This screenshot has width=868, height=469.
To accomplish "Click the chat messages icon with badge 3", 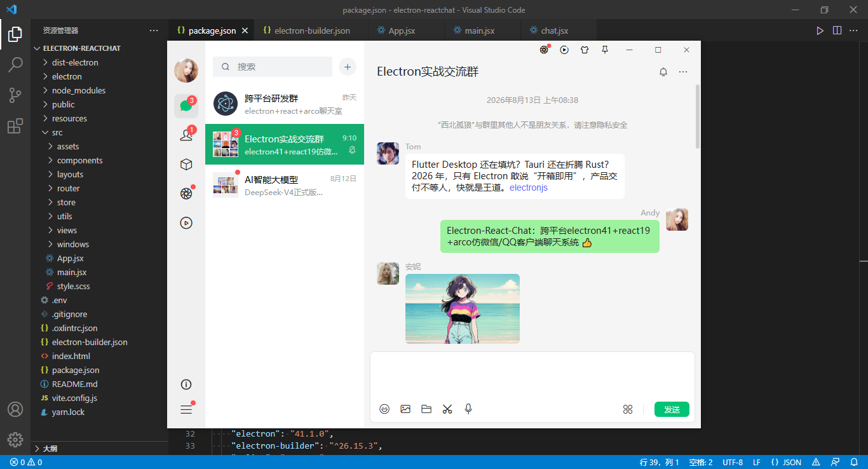I will [x=186, y=105].
